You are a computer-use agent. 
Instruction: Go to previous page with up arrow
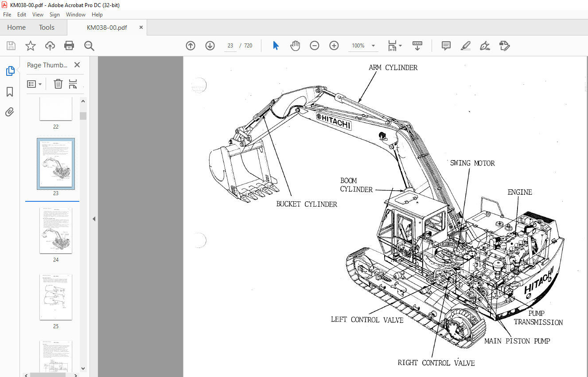click(x=191, y=46)
